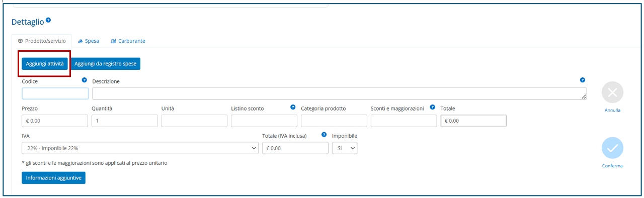Switch to the Spesa tab

pyautogui.click(x=89, y=41)
